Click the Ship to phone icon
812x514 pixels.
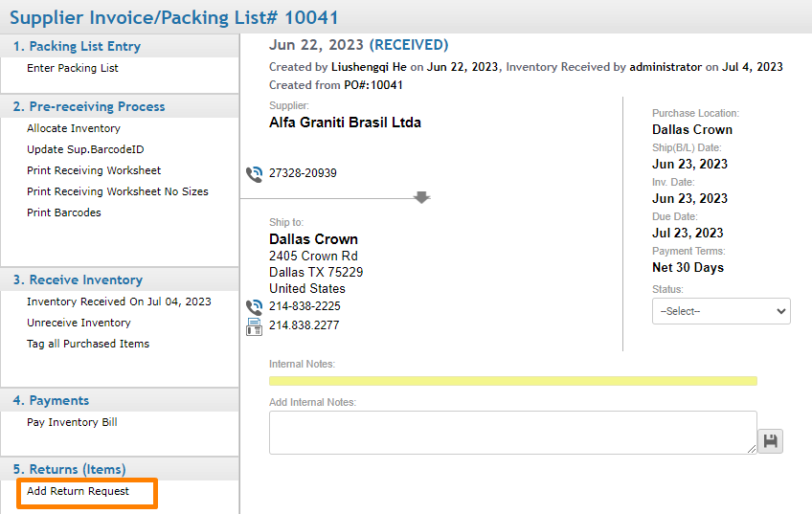pos(254,307)
